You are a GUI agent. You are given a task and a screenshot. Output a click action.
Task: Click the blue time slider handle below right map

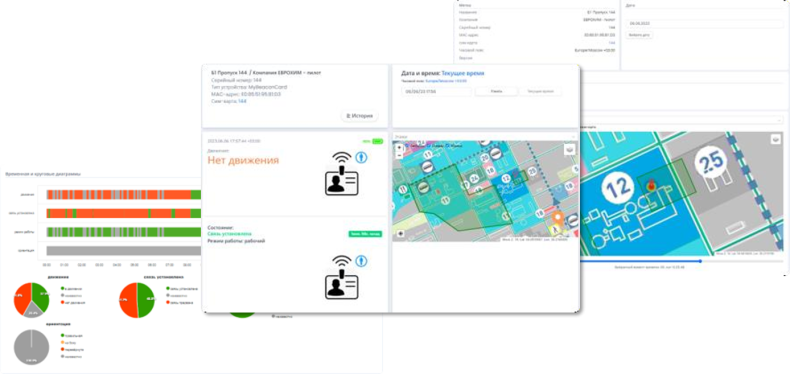click(x=700, y=261)
